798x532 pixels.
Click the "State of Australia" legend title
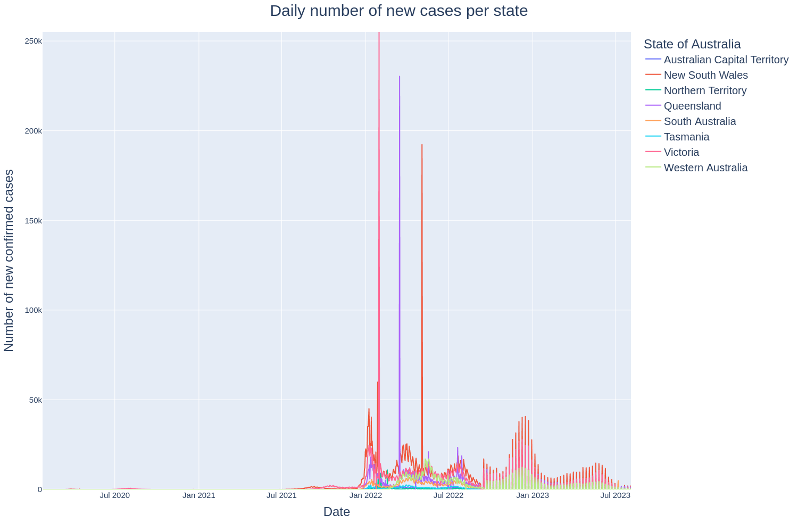coord(692,44)
